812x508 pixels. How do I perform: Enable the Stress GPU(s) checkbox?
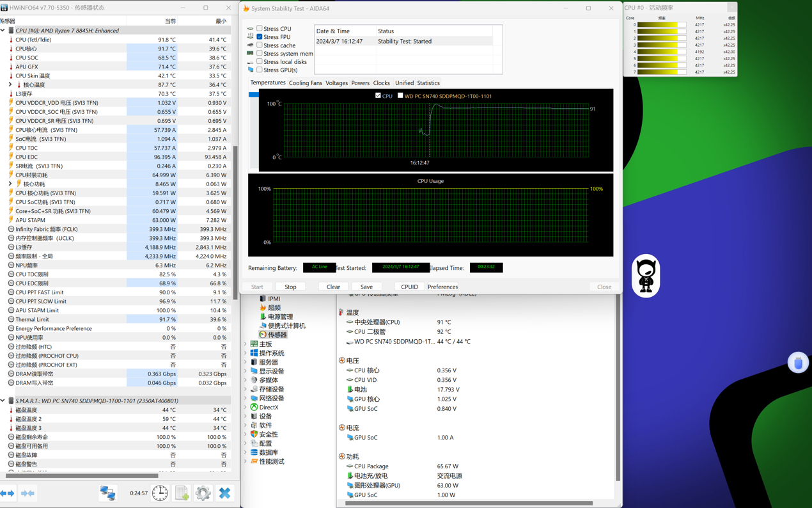point(260,70)
